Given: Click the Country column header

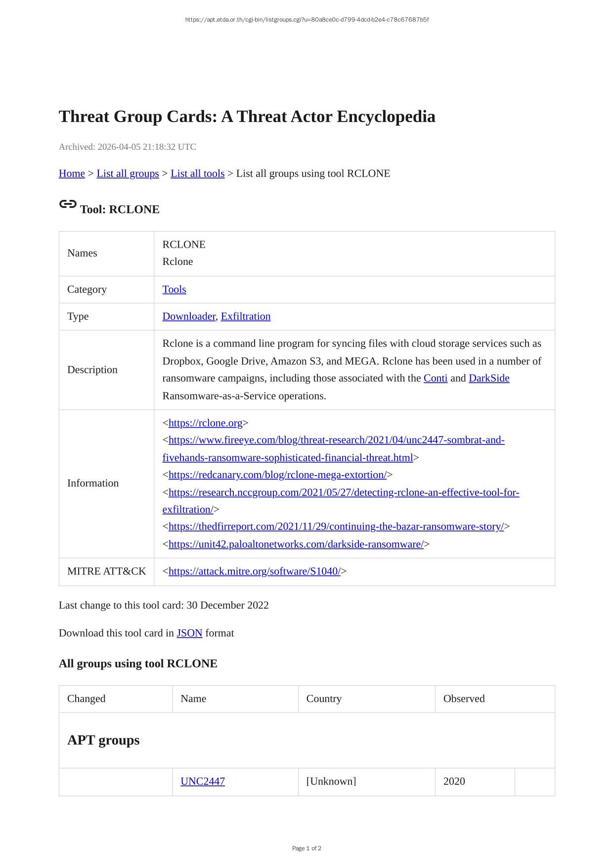Looking at the screenshot, I should click(324, 698).
